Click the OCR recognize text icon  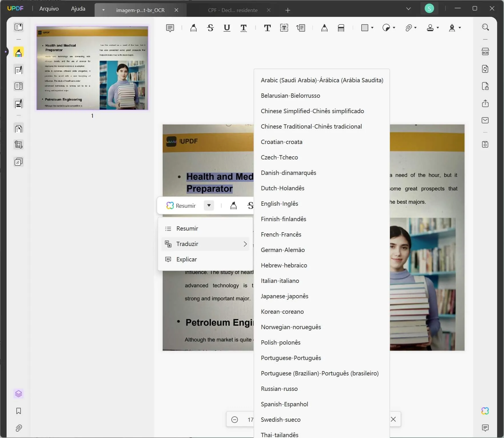pyautogui.click(x=485, y=52)
